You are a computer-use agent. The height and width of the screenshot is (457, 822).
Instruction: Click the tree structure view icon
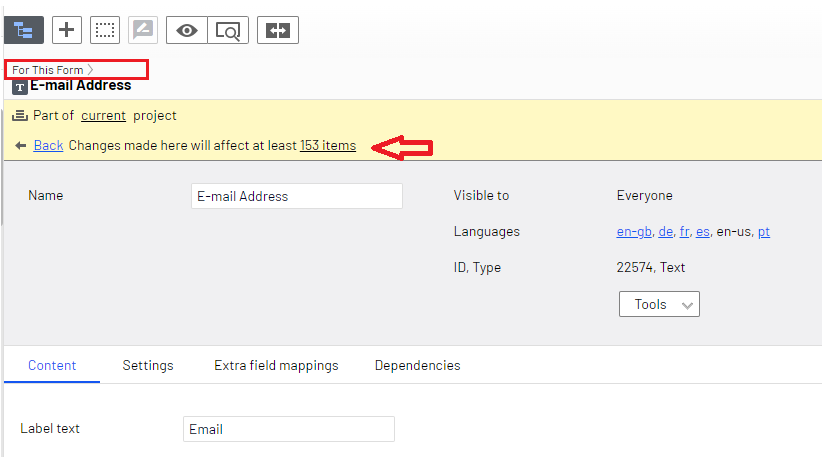point(24,30)
